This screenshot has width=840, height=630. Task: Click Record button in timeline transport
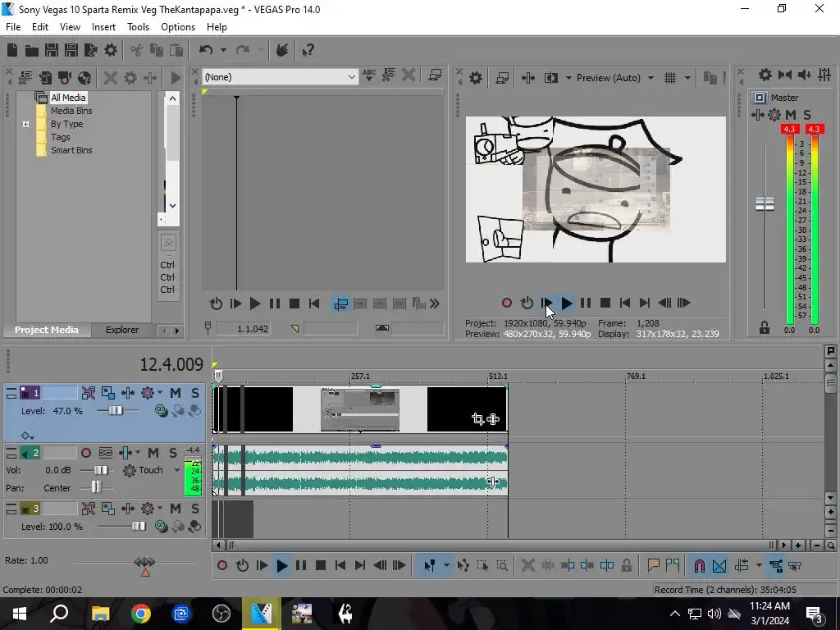coord(222,566)
